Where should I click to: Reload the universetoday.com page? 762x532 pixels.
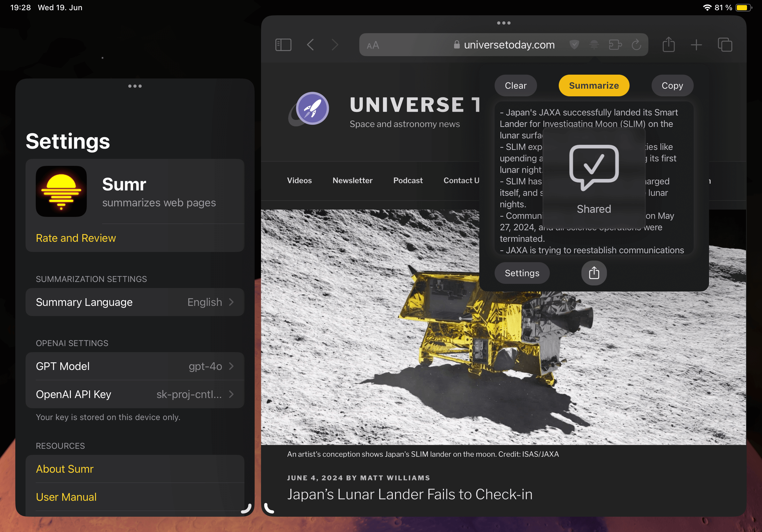[636, 45]
